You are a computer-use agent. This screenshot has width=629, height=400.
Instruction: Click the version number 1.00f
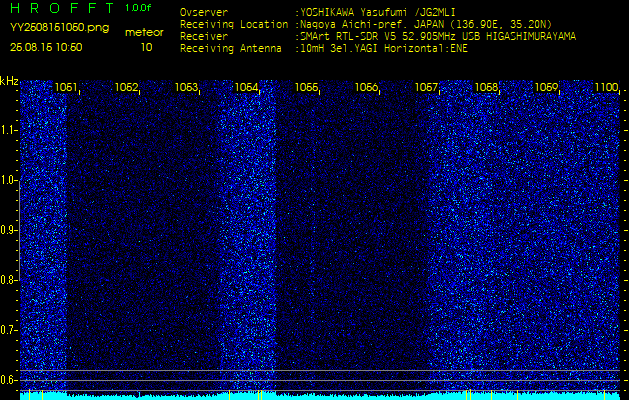[x=138, y=8]
